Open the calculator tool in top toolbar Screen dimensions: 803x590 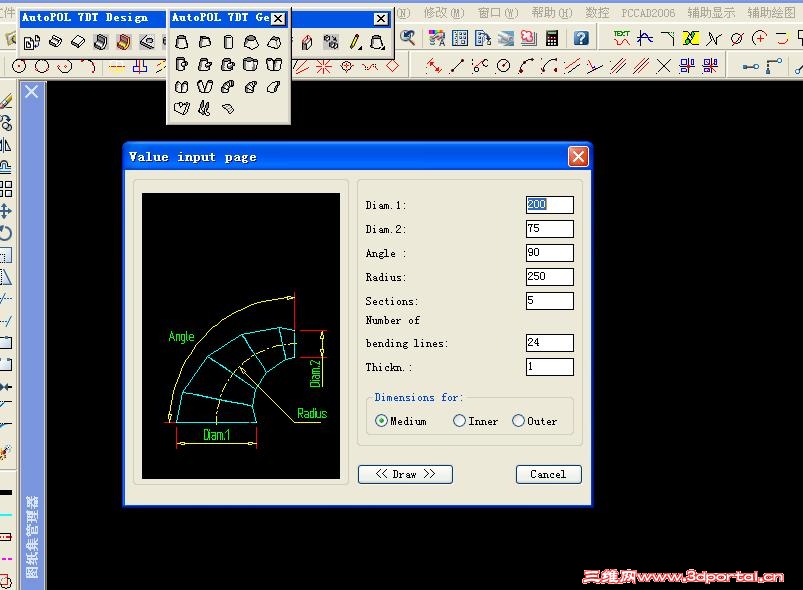[x=552, y=38]
